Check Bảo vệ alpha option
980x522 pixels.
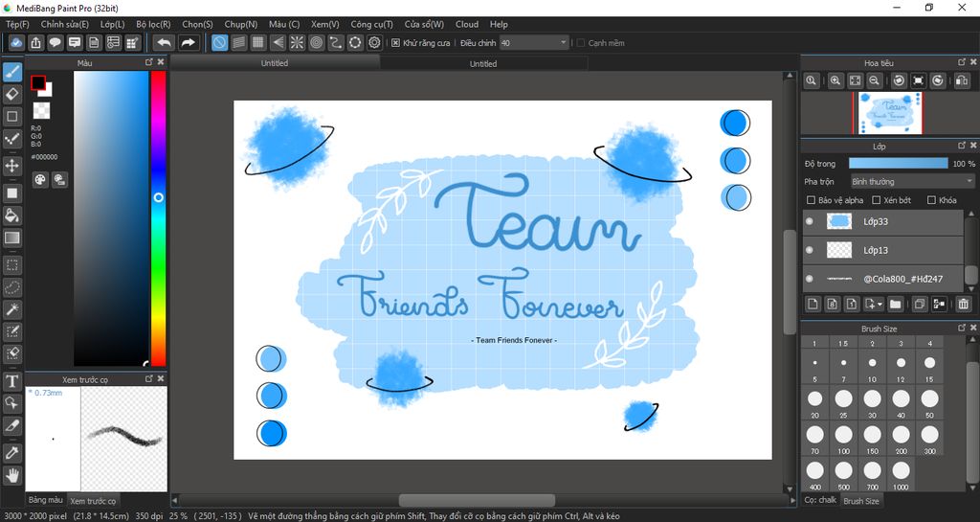coord(812,200)
